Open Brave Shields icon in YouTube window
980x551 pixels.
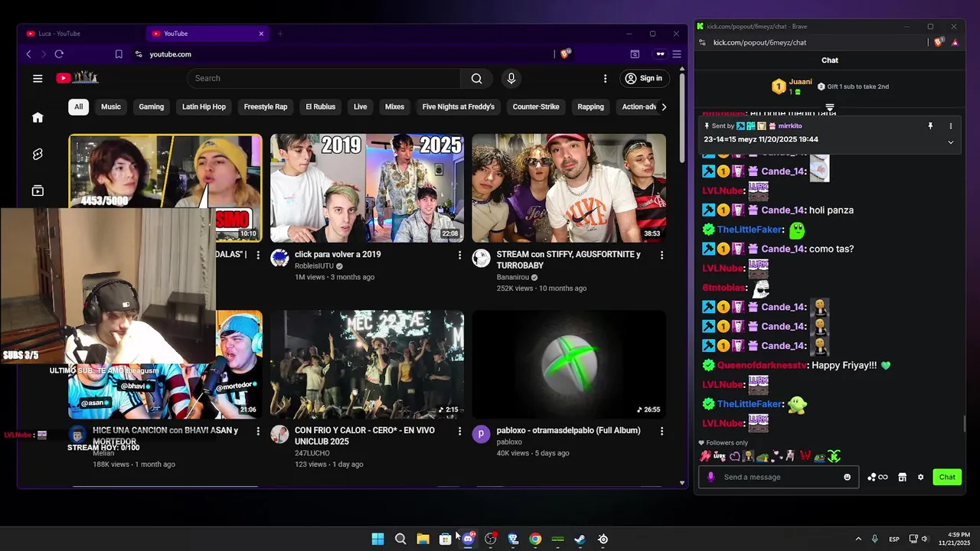point(566,54)
